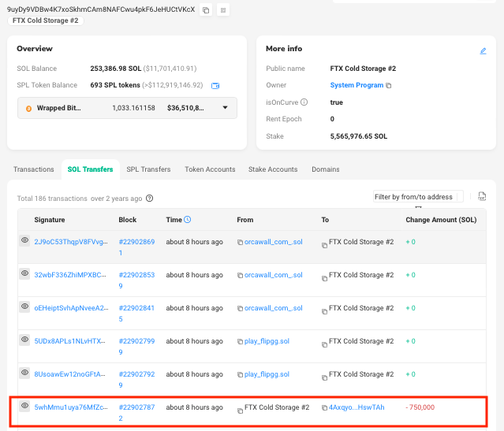Export transfers with the CSV download icon
504x431 pixels.
coord(482,196)
